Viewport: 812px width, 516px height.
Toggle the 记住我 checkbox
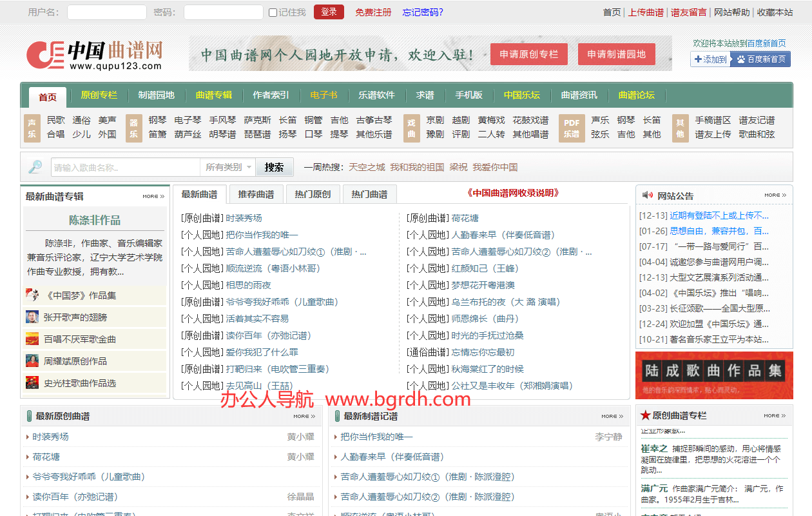273,12
